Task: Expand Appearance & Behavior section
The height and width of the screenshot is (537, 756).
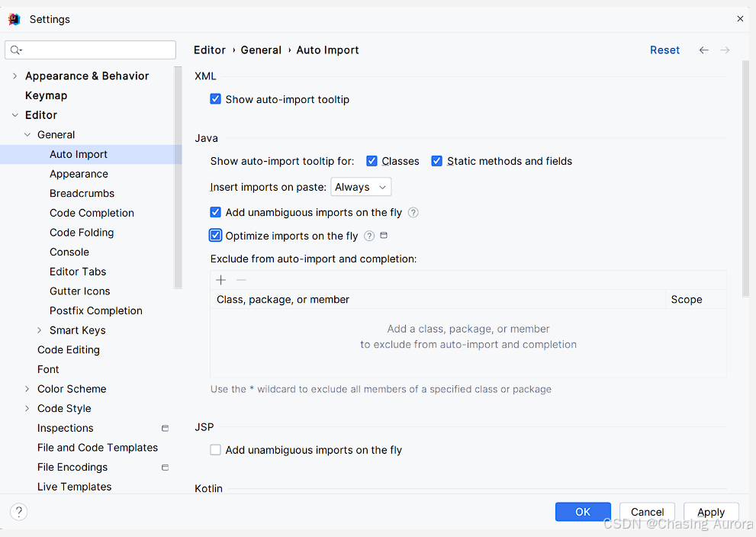Action: 15,76
